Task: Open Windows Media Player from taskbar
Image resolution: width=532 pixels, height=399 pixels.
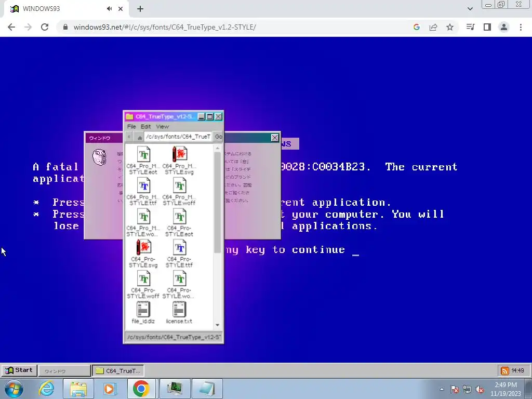Action: click(109, 389)
